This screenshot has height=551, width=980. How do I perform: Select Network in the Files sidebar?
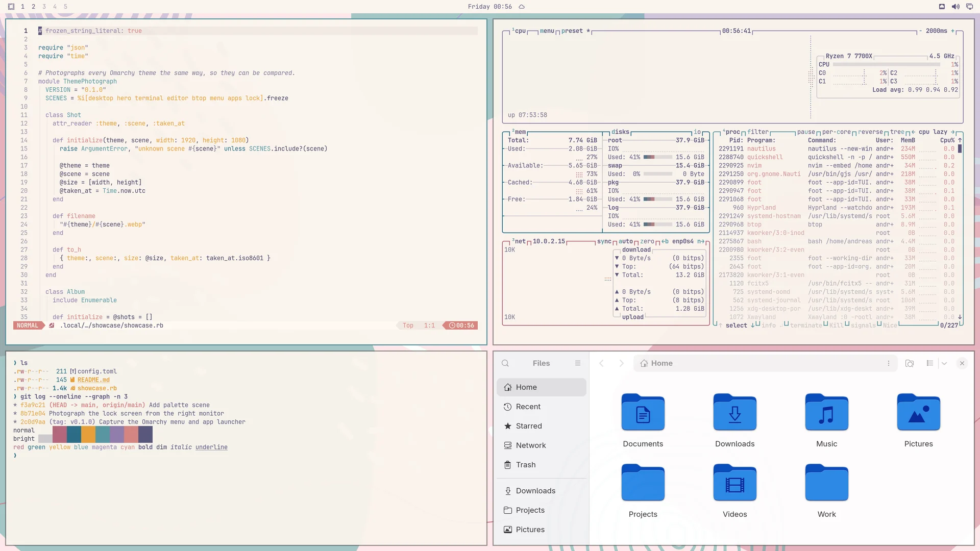click(x=542, y=445)
